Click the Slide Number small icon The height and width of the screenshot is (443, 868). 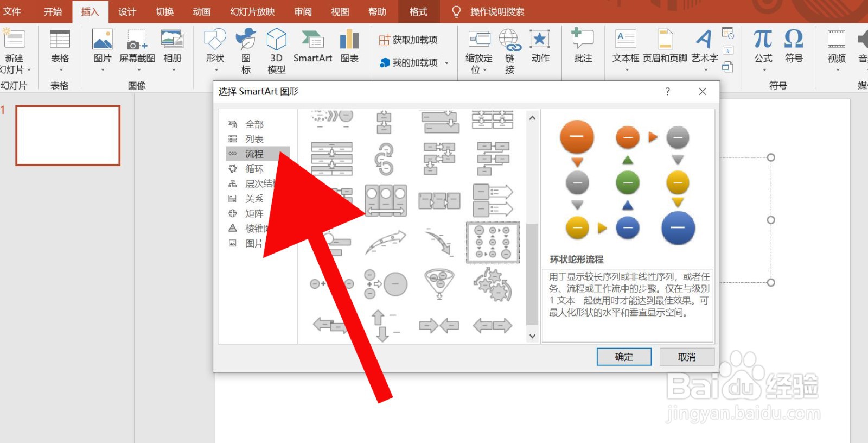727,50
